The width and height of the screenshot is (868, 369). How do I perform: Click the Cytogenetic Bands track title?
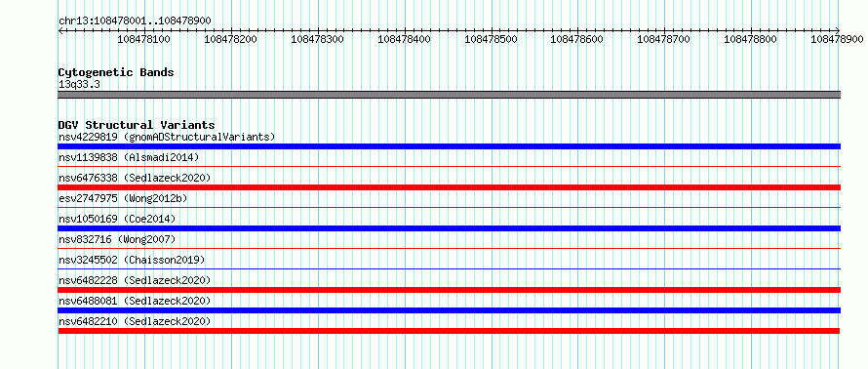[x=116, y=72]
